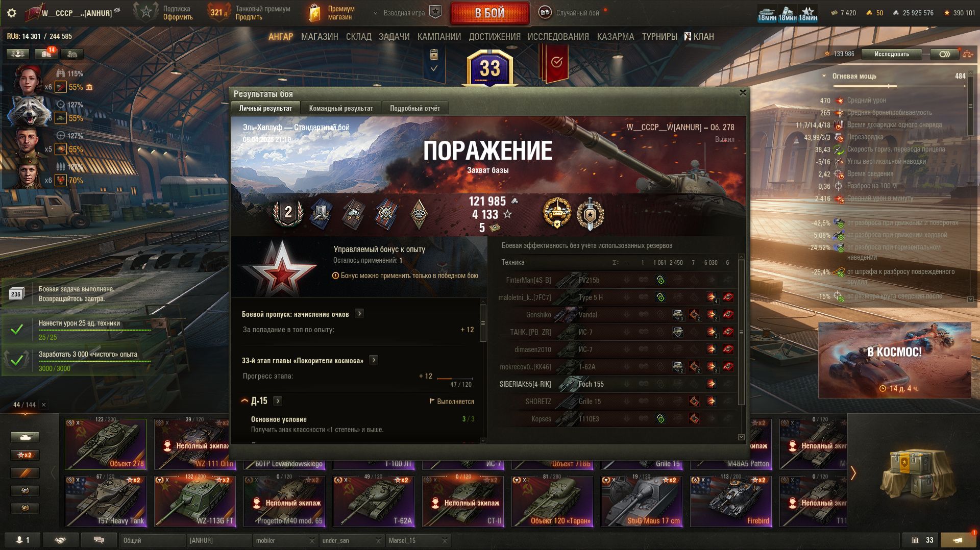
Task: Expand the Д-15 mission details arrow
Action: pyautogui.click(x=278, y=401)
